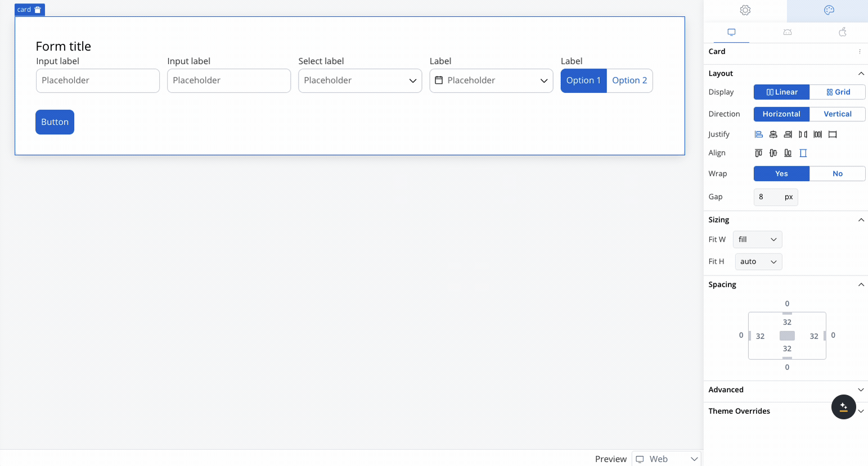Set Justify to space between

[803, 134]
